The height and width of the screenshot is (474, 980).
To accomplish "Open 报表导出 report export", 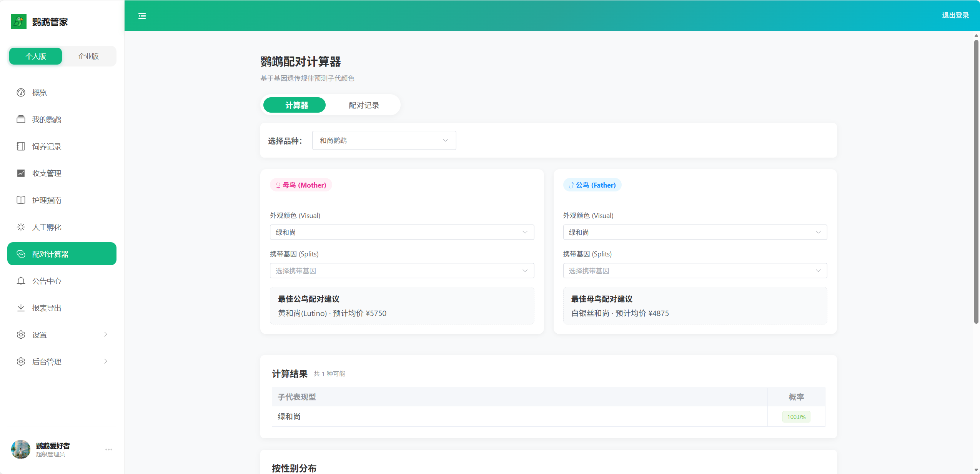I will point(47,308).
